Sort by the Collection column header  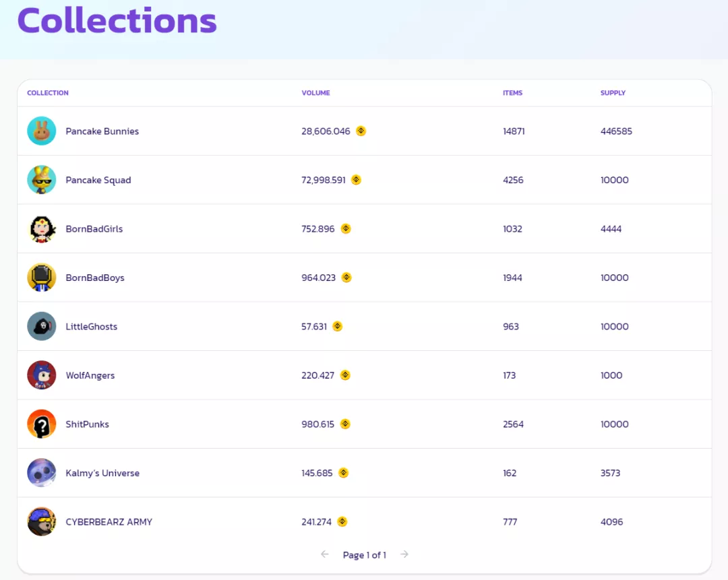coord(48,93)
